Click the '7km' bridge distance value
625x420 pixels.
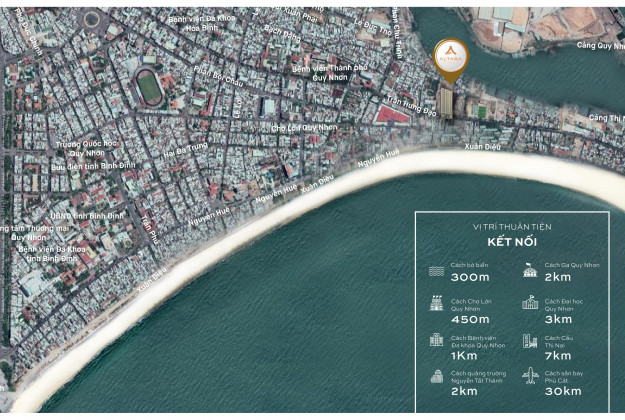558,356
